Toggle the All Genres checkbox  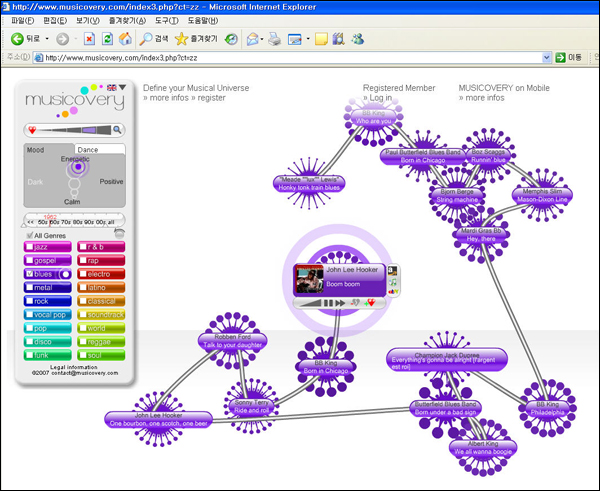pos(28,234)
